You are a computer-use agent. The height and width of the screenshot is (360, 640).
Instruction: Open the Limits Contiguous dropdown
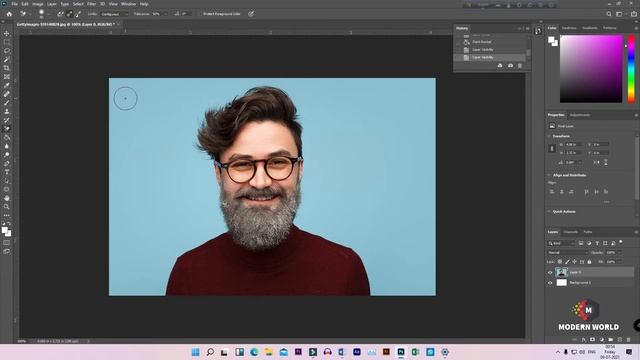point(115,14)
